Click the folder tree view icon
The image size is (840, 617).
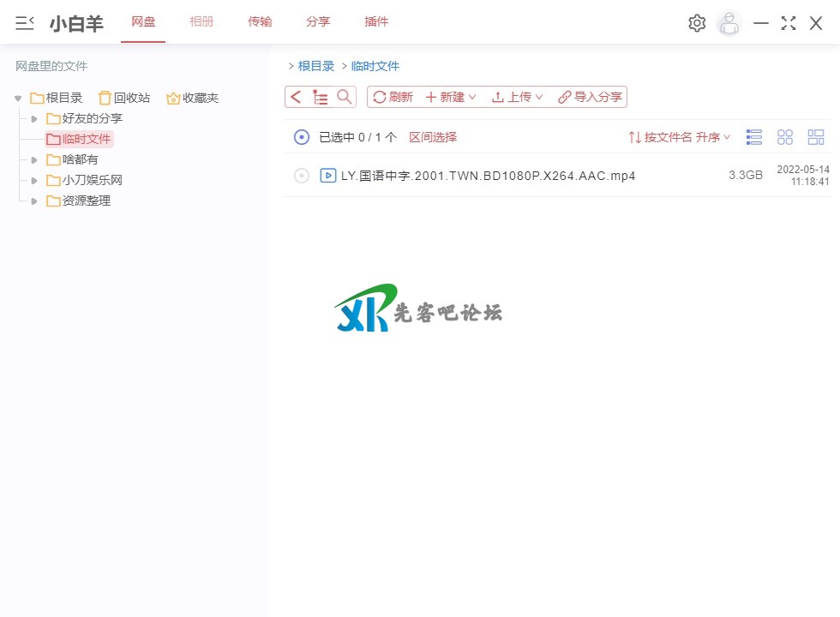click(321, 97)
